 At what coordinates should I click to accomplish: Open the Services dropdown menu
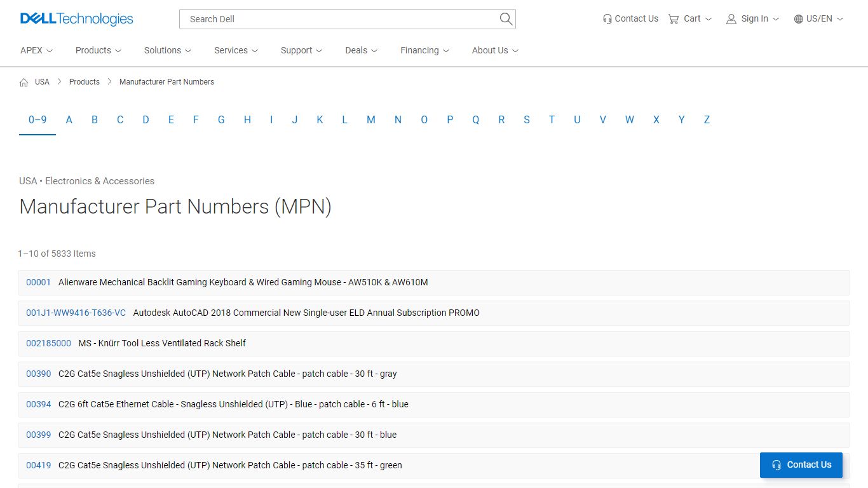coord(236,50)
